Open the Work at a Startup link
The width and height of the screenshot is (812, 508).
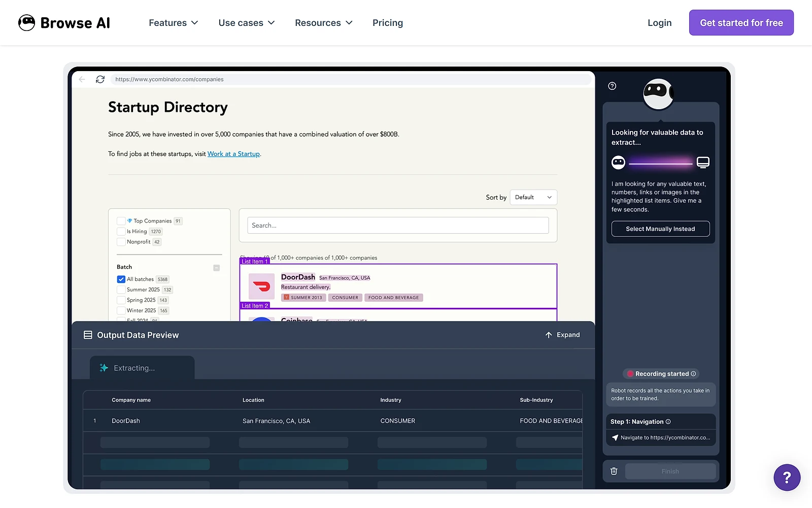[233, 154]
